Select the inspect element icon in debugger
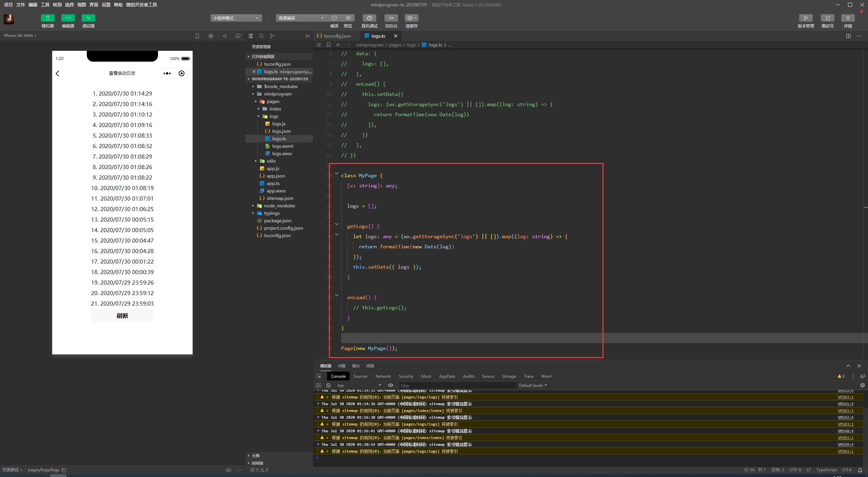868x477 pixels. click(x=319, y=376)
